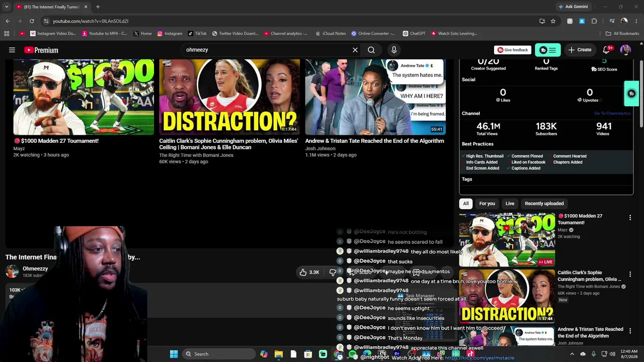Show hidden system tray icons

pyautogui.click(x=572, y=354)
